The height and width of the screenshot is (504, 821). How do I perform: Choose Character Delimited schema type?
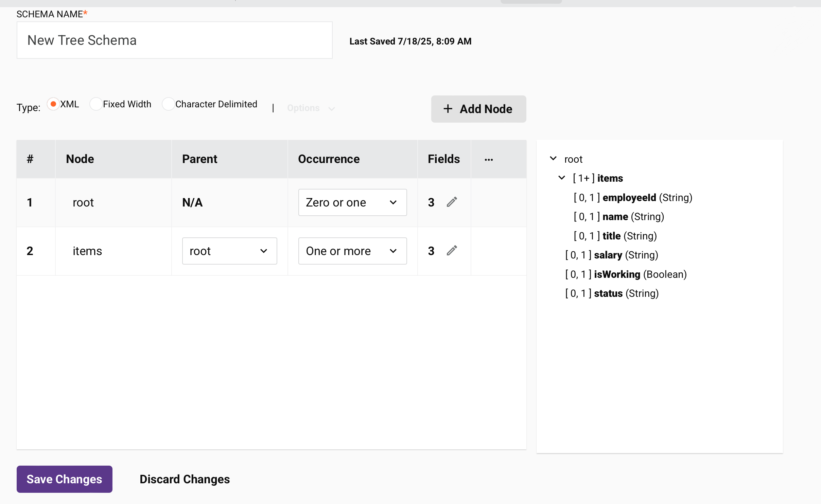168,104
